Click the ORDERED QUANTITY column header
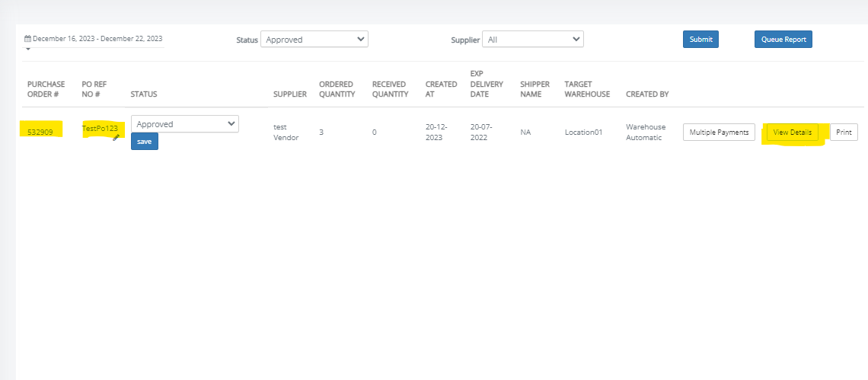The height and width of the screenshot is (380, 868). coord(337,89)
